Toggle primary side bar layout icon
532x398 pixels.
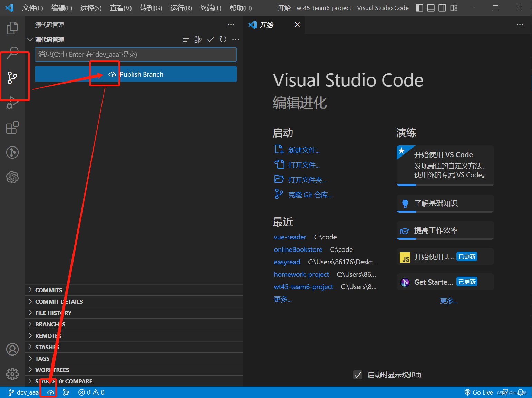(x=419, y=8)
